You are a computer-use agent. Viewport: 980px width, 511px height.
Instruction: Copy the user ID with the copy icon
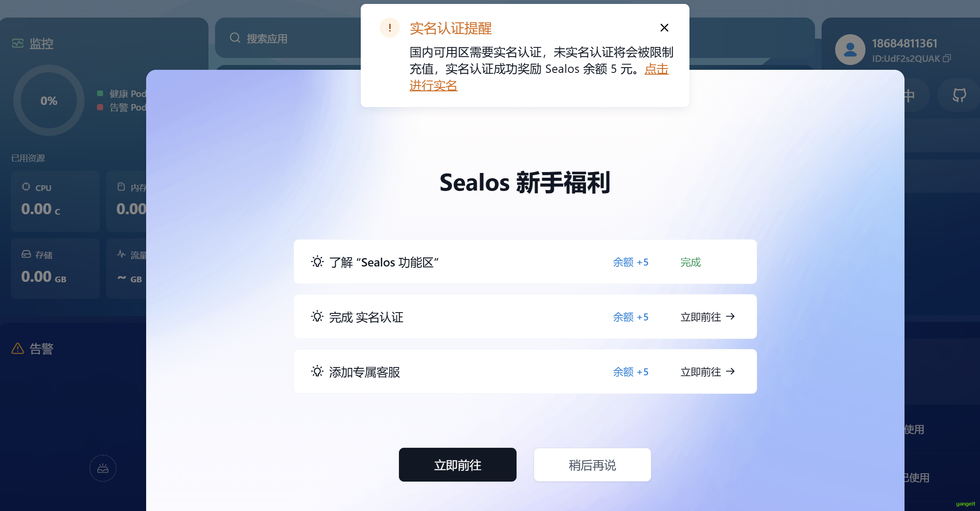pyautogui.click(x=947, y=58)
